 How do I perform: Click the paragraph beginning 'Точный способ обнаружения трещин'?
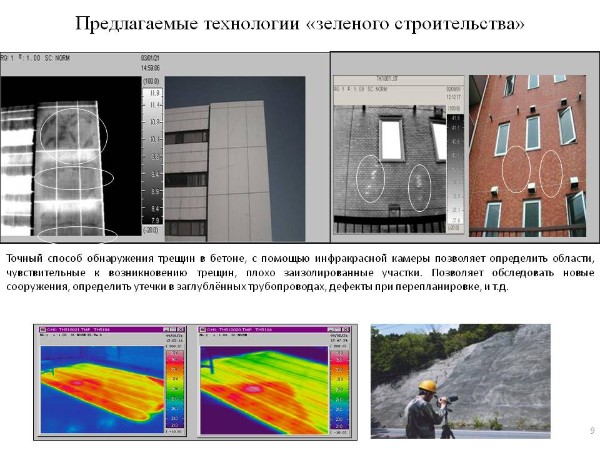(300, 272)
